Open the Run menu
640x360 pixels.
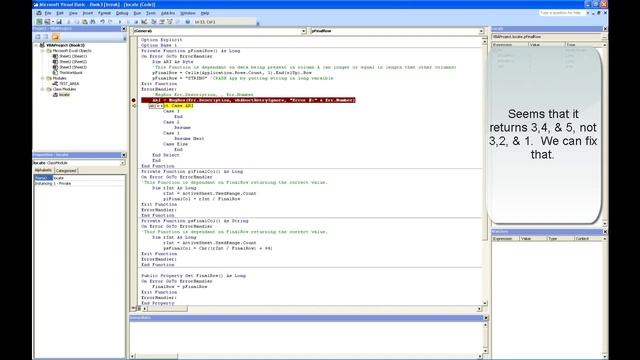point(137,13)
